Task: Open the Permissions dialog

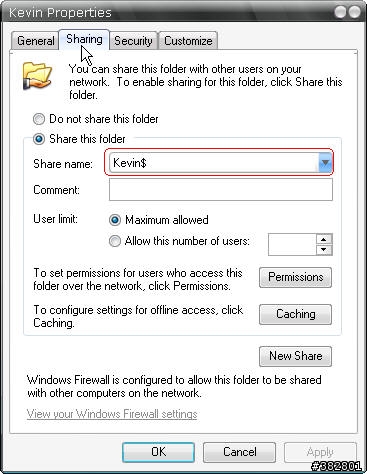Action: pos(295,277)
